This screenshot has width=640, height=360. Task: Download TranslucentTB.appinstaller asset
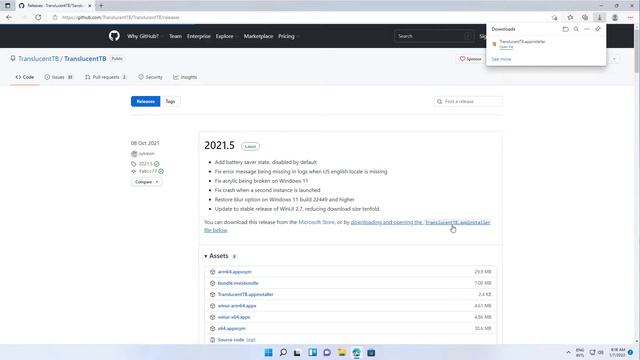point(245,294)
